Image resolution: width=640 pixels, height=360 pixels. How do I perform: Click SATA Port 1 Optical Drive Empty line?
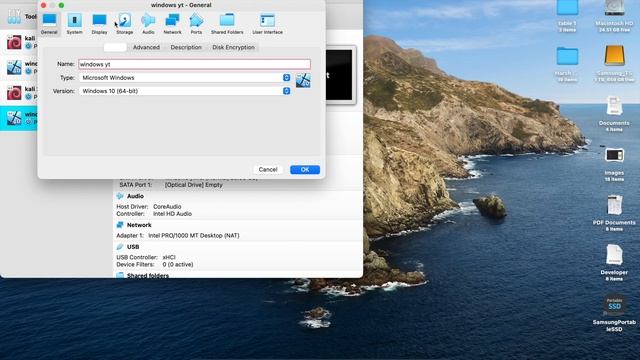[171, 185]
